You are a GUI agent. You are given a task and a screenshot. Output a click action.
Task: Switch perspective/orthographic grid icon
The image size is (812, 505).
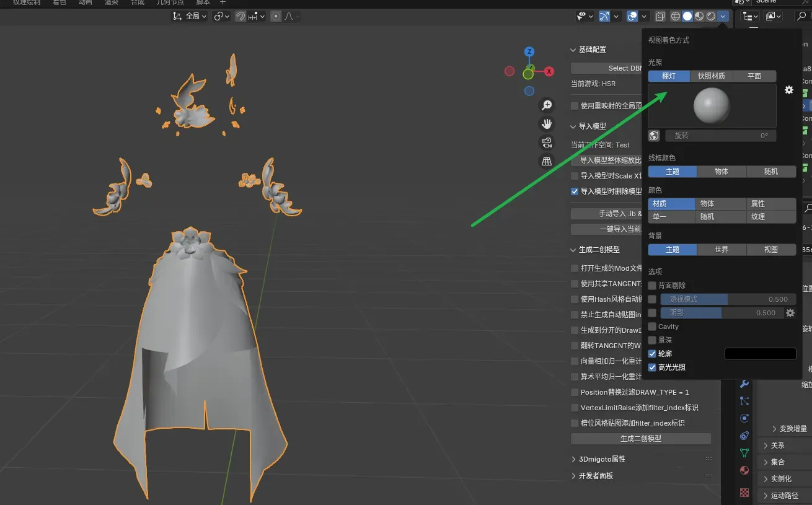tap(547, 161)
